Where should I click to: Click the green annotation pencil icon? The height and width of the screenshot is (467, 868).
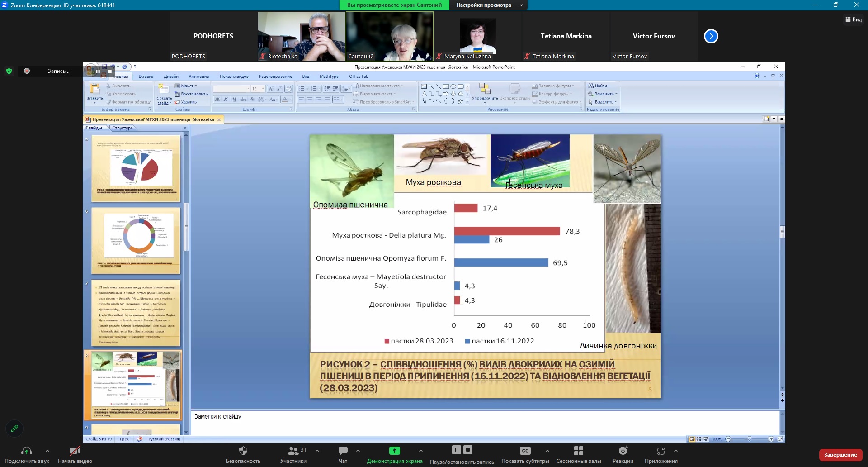[14, 428]
